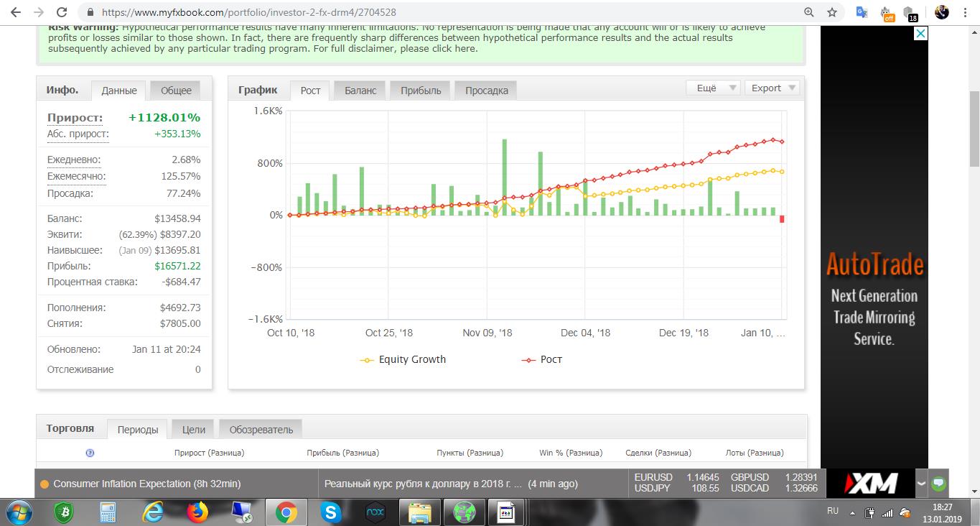Image resolution: width=980 pixels, height=526 pixels.
Task: Switch to the Общее tab
Action: tap(176, 91)
